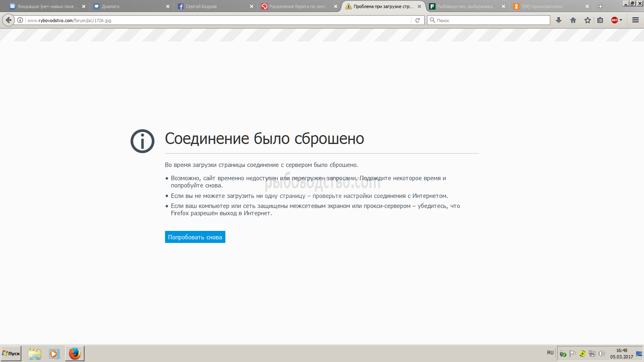Open the site information icon in address bar
The width and height of the screenshot is (644, 362).
pos(20,20)
